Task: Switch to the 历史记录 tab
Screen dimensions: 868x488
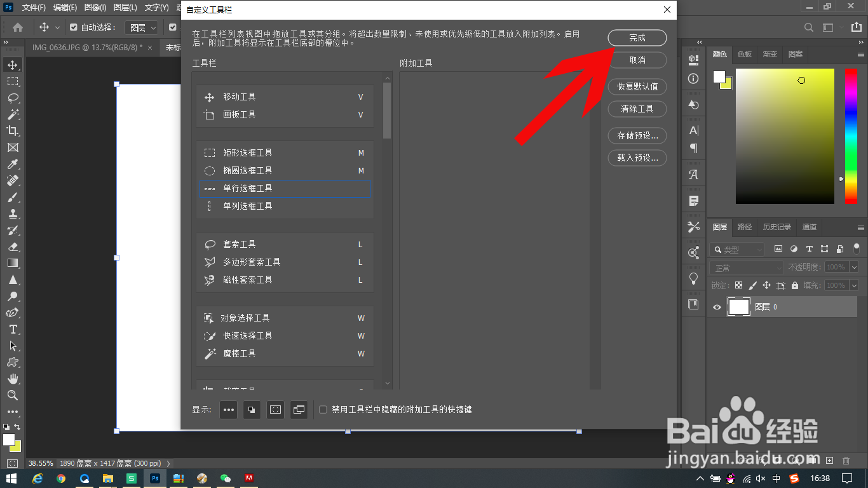Action: (x=776, y=227)
